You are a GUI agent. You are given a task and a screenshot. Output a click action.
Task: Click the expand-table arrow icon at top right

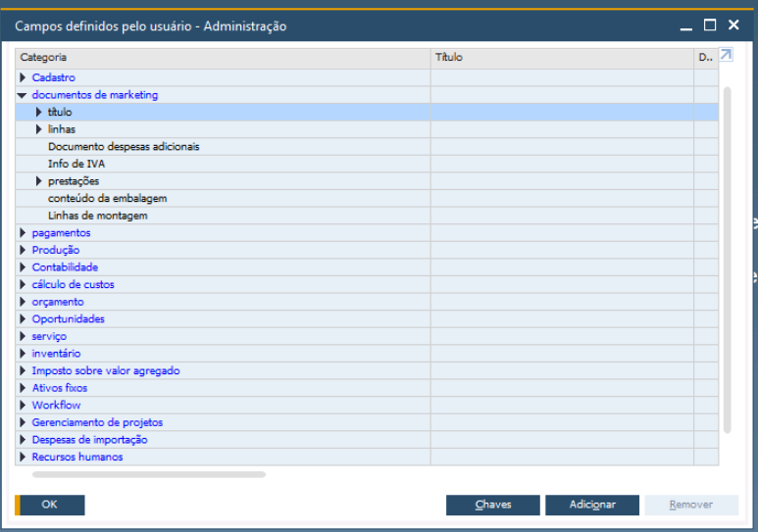pos(726,56)
